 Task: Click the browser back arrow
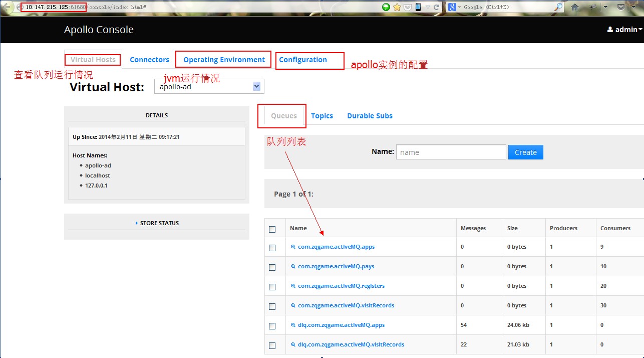[7, 7]
